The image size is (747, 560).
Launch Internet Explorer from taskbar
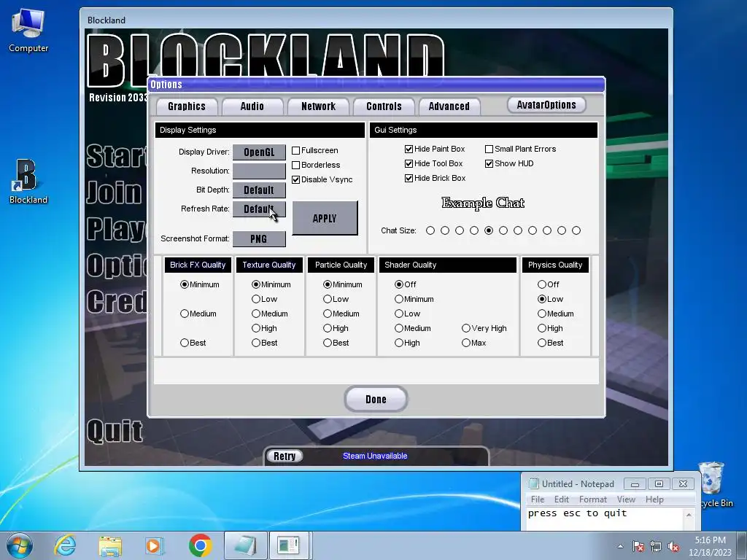click(x=65, y=545)
